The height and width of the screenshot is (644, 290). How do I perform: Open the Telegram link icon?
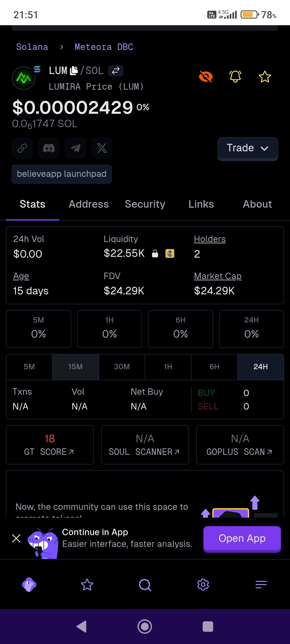point(75,148)
